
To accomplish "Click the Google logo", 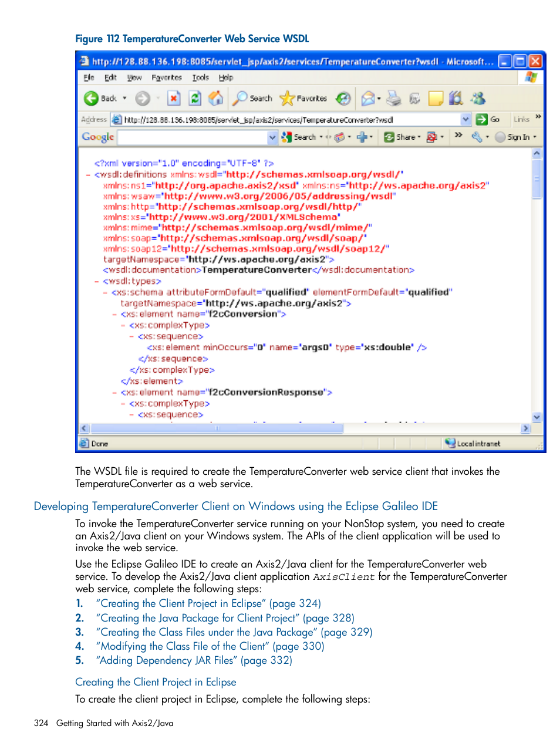I will pos(97,137).
